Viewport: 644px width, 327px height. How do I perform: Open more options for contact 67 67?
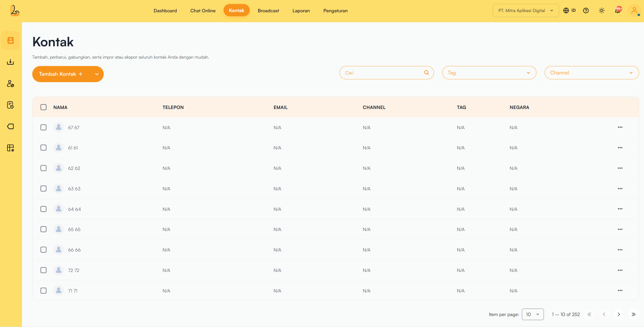(620, 127)
